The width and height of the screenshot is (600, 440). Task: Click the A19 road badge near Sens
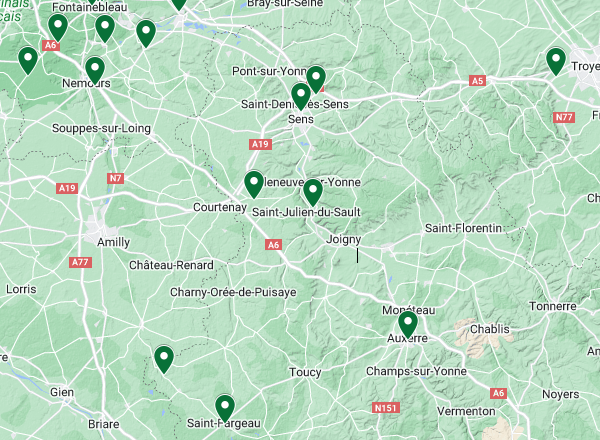click(261, 144)
